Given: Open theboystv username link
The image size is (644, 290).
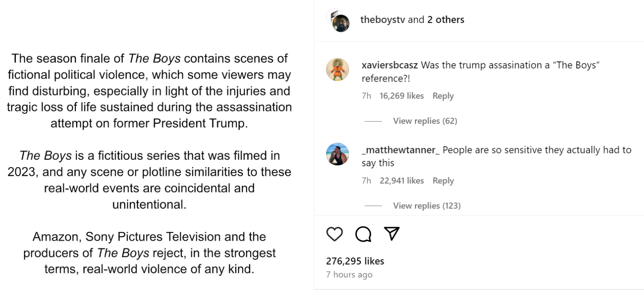Looking at the screenshot, I should (383, 20).
